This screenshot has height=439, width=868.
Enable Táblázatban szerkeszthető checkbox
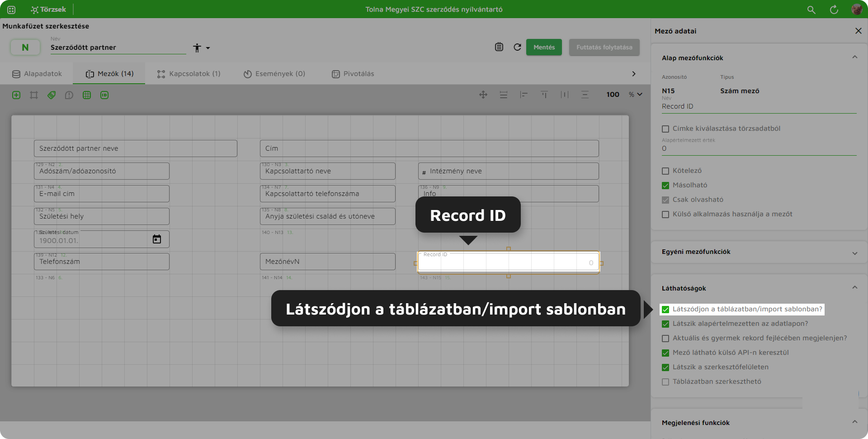665,382
